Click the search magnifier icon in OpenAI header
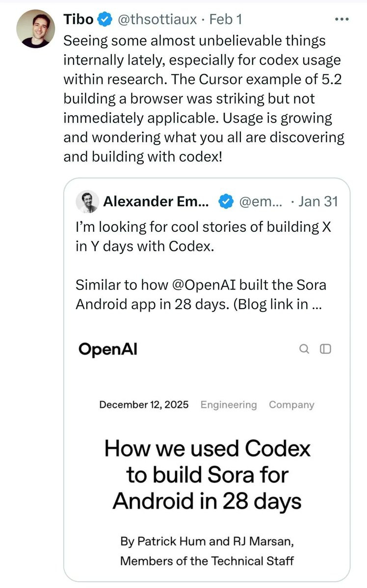This screenshot has height=588, width=367. click(x=304, y=349)
